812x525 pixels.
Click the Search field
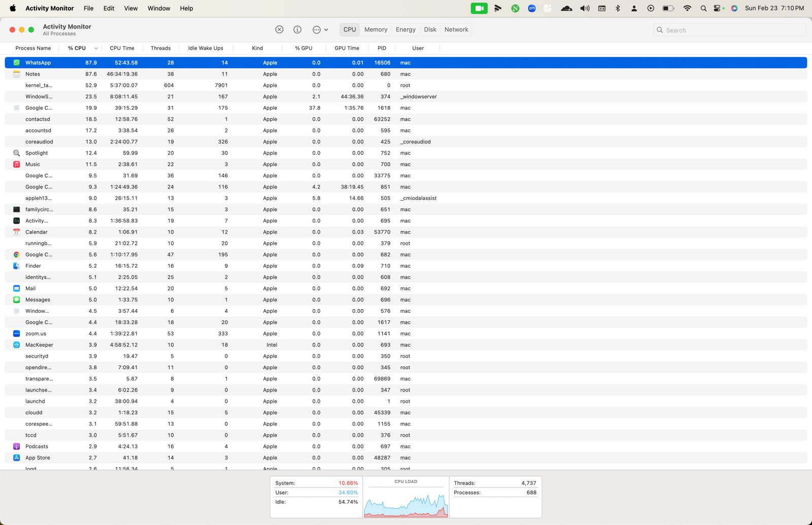(729, 30)
